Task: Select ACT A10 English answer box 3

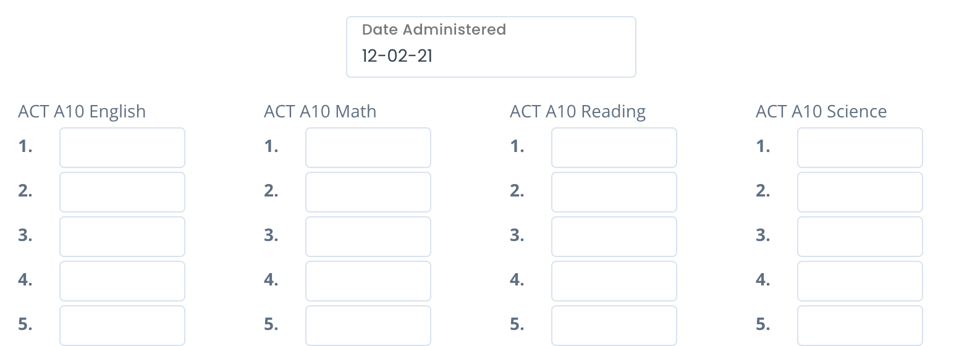Action: (x=122, y=237)
